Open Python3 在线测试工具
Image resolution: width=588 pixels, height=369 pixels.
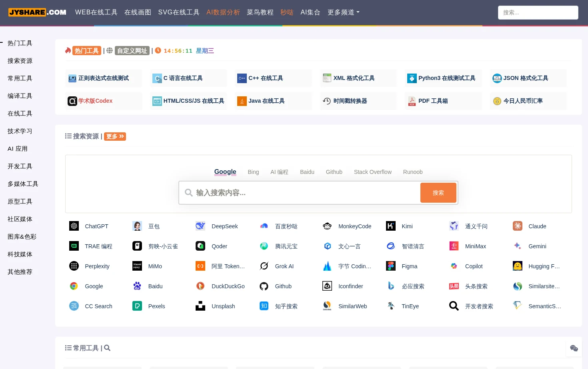[x=444, y=78]
